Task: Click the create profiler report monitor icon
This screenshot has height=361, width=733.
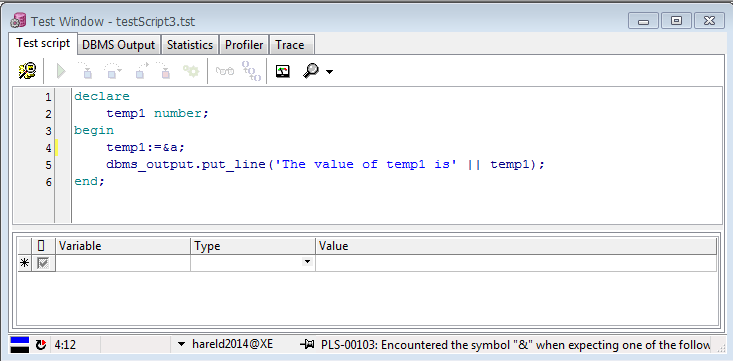Action: pyautogui.click(x=282, y=71)
